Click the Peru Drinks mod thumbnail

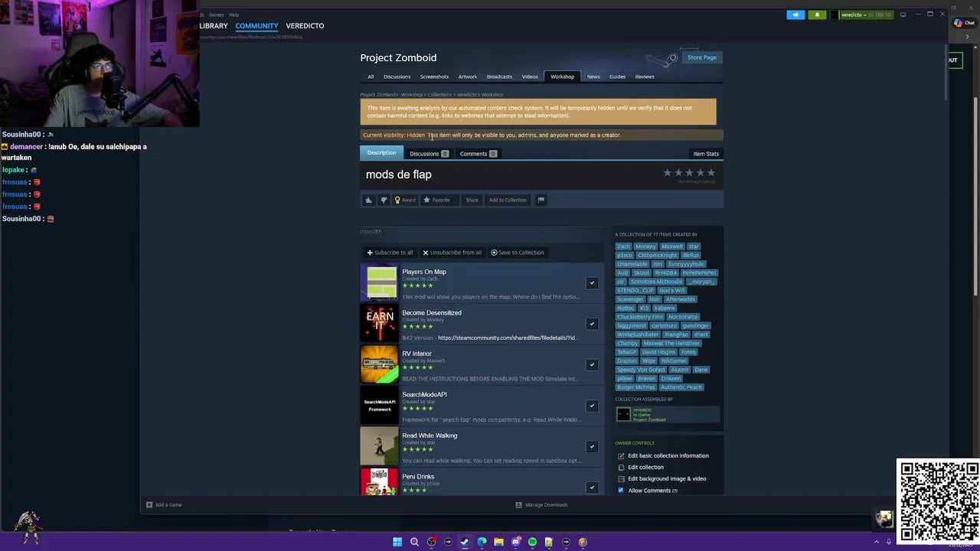tap(380, 481)
